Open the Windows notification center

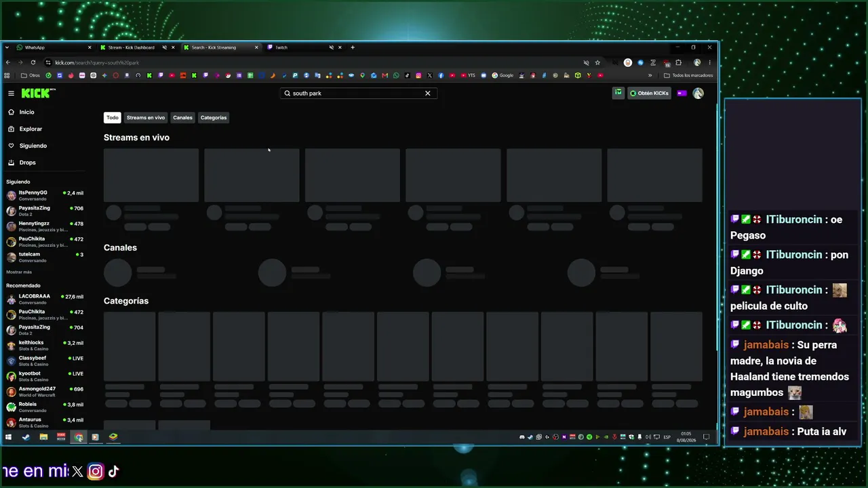click(706, 437)
